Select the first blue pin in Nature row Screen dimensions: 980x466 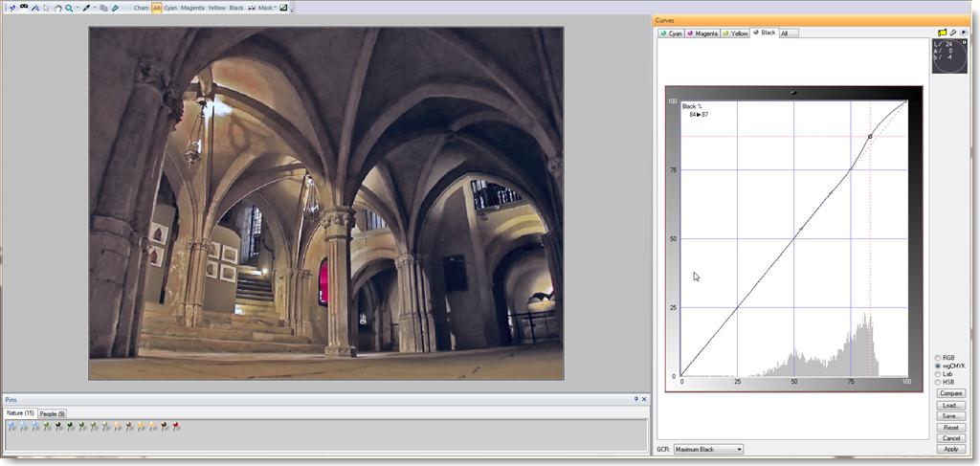11,427
